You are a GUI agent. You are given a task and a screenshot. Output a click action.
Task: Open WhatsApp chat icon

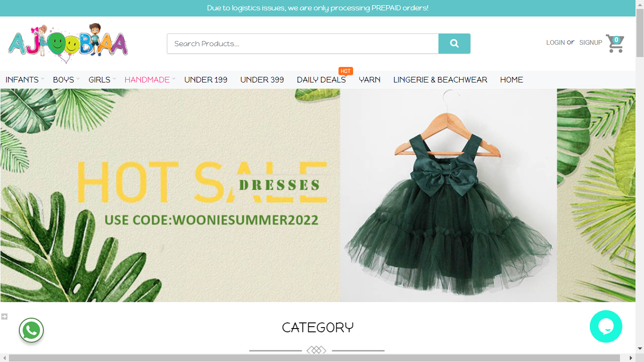pyautogui.click(x=31, y=330)
